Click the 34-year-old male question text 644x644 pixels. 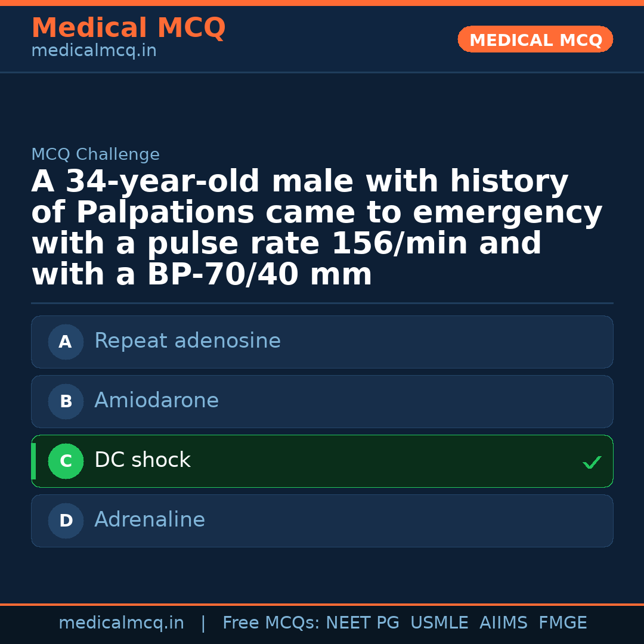tap(317, 228)
